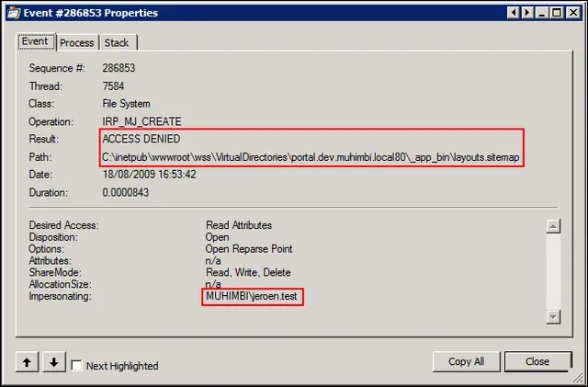Enable the Next Highlighted checkbox

pyautogui.click(x=76, y=366)
